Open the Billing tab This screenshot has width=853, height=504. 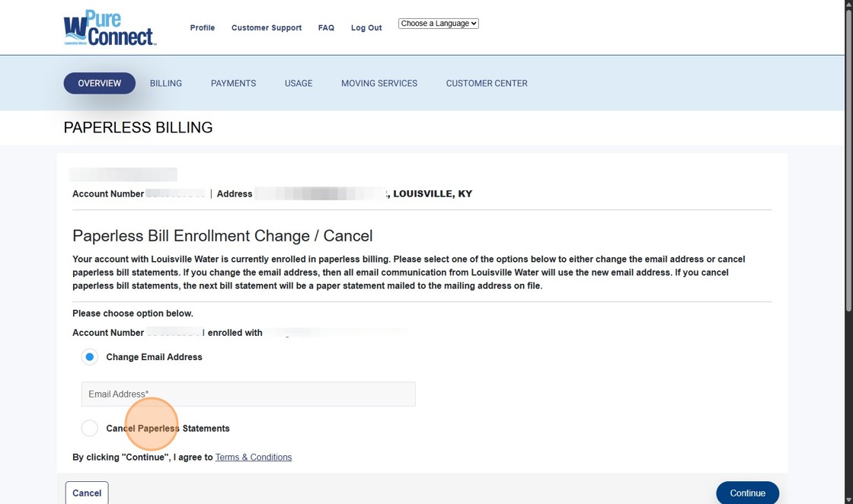point(166,84)
